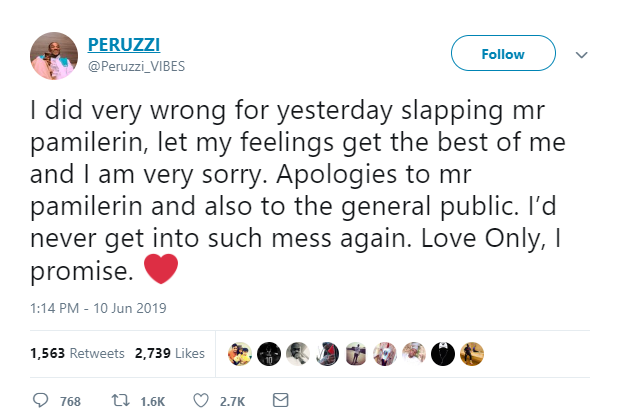This screenshot has width=625, height=420.
Task: Click the first liker avatar in the row
Action: tap(240, 353)
